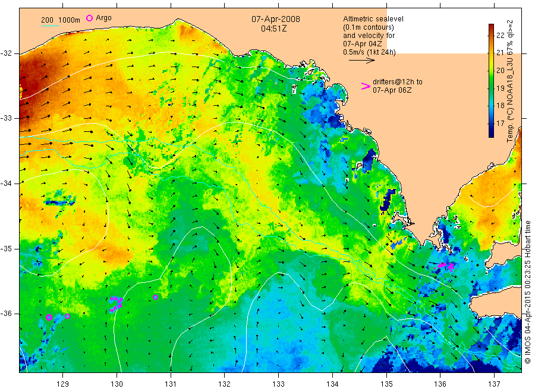Click the magenta drifters arrowhead legend symbol
Image resolution: width=535 pixels, height=392 pixels.
pos(366,86)
